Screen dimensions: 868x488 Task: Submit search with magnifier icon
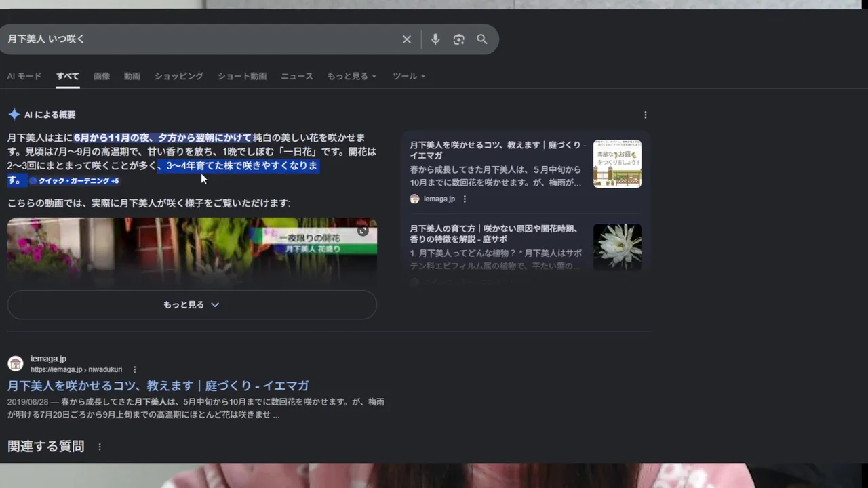click(482, 39)
